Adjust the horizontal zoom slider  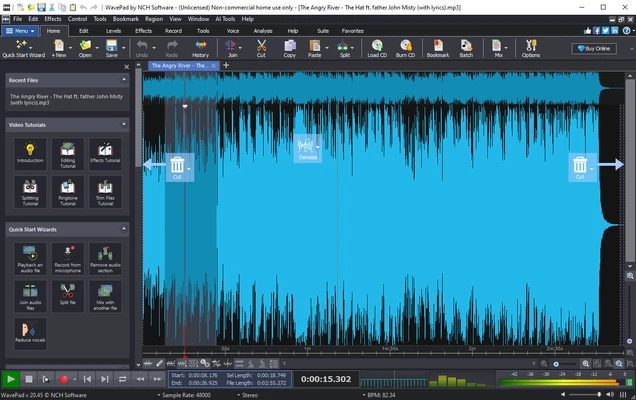(x=564, y=364)
